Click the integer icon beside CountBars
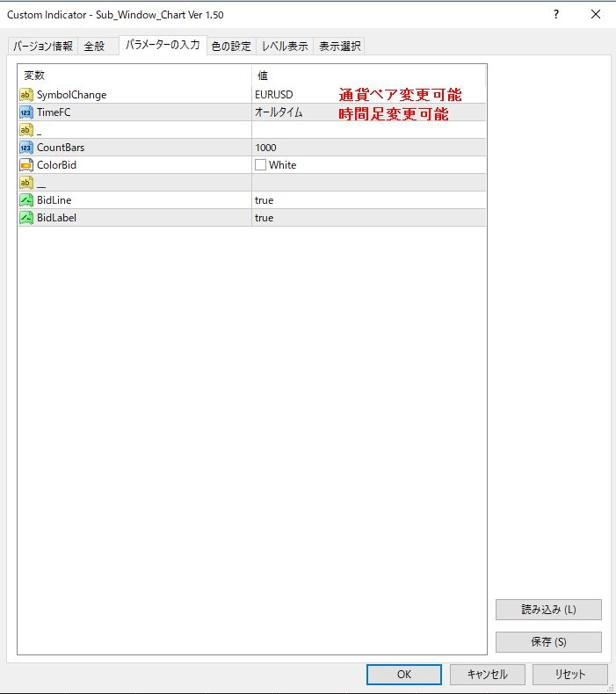The width and height of the screenshot is (616, 694). point(26,148)
